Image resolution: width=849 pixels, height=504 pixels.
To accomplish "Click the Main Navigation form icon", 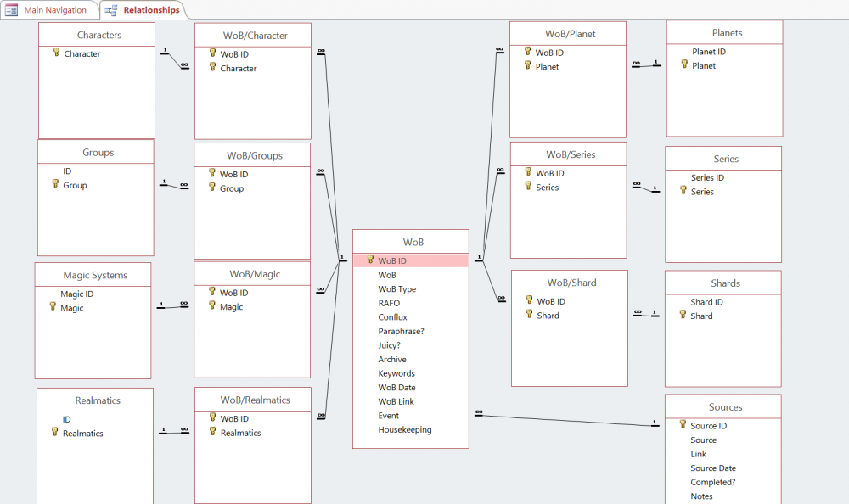I will click(11, 10).
